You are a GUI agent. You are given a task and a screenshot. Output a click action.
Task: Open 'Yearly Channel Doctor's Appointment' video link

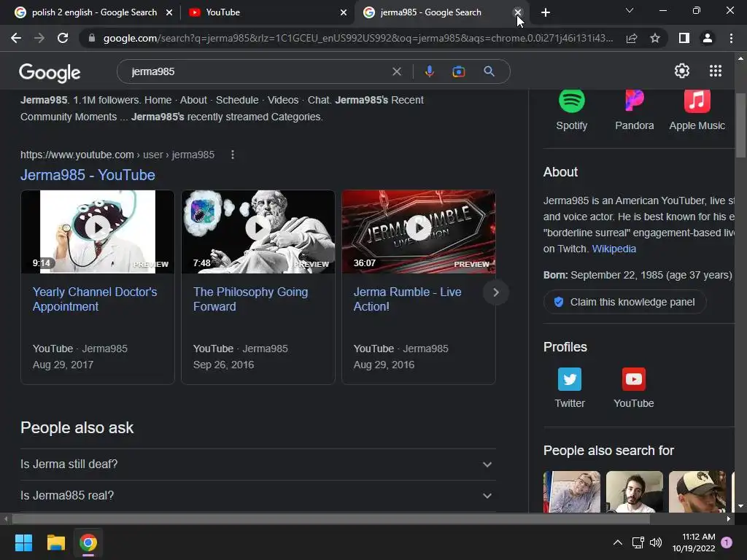coord(95,299)
